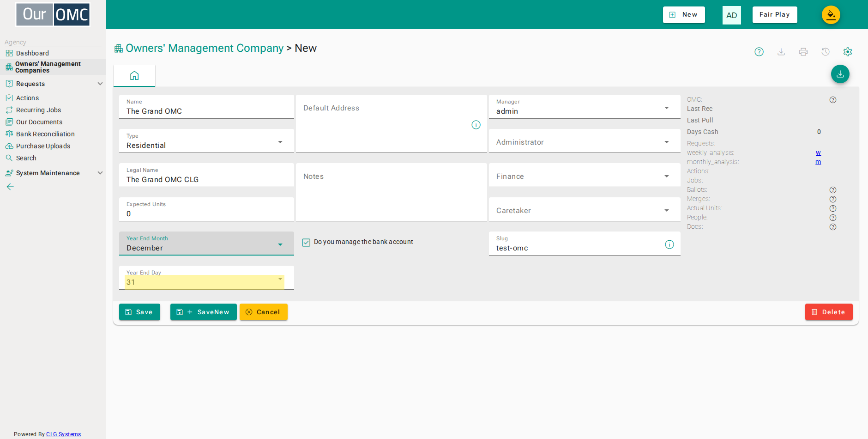
Task: Click the Notes text area
Action: (x=392, y=192)
